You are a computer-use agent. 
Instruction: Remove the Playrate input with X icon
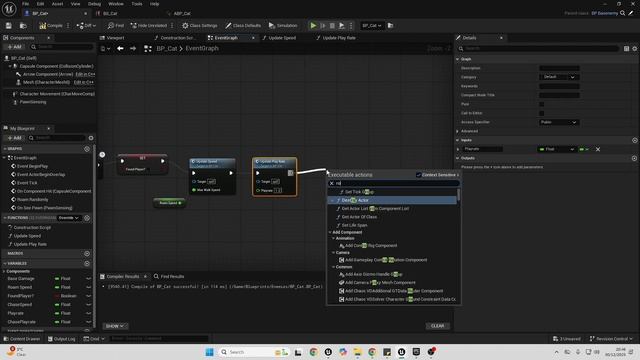tap(598, 149)
